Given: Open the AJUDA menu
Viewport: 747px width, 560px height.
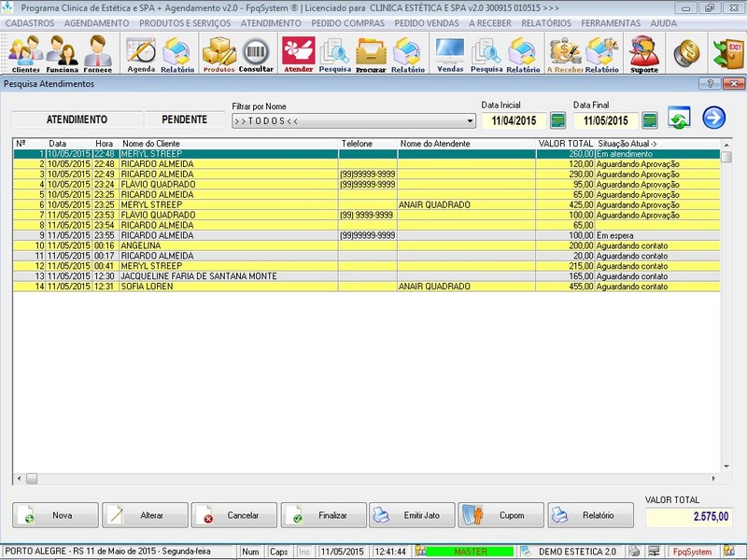Looking at the screenshot, I should click(x=663, y=22).
